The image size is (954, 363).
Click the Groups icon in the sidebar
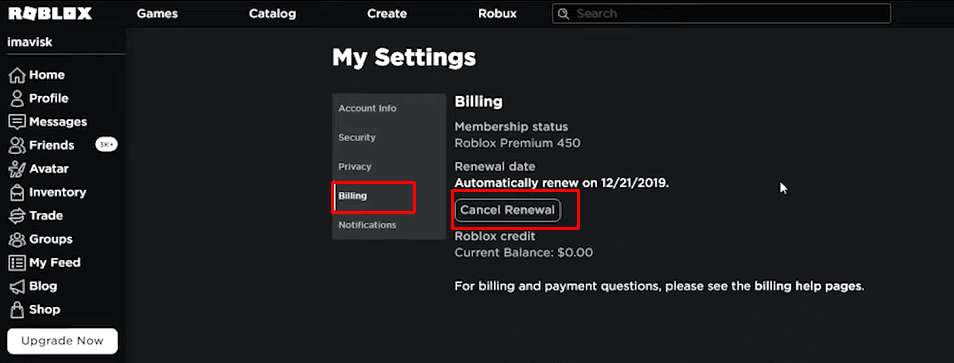(x=17, y=239)
